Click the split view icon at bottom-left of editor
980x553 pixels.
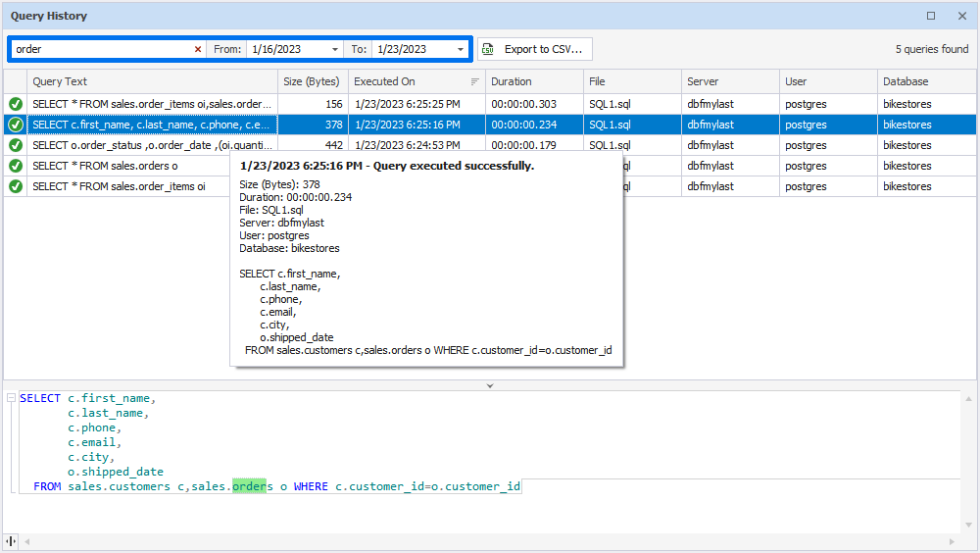11,541
